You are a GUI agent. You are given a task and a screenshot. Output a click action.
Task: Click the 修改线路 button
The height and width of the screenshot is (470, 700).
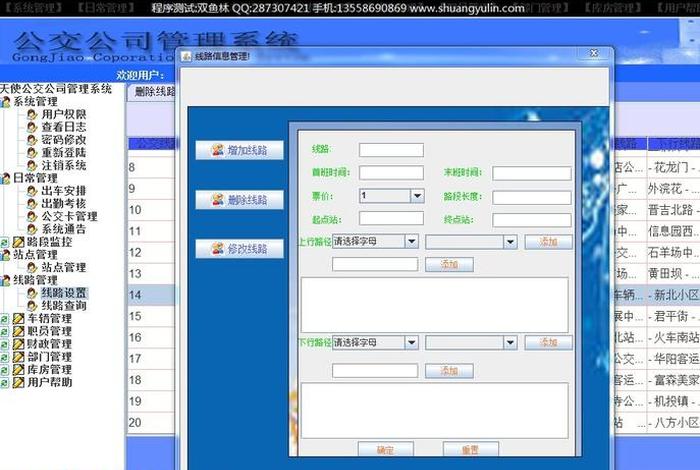239,249
